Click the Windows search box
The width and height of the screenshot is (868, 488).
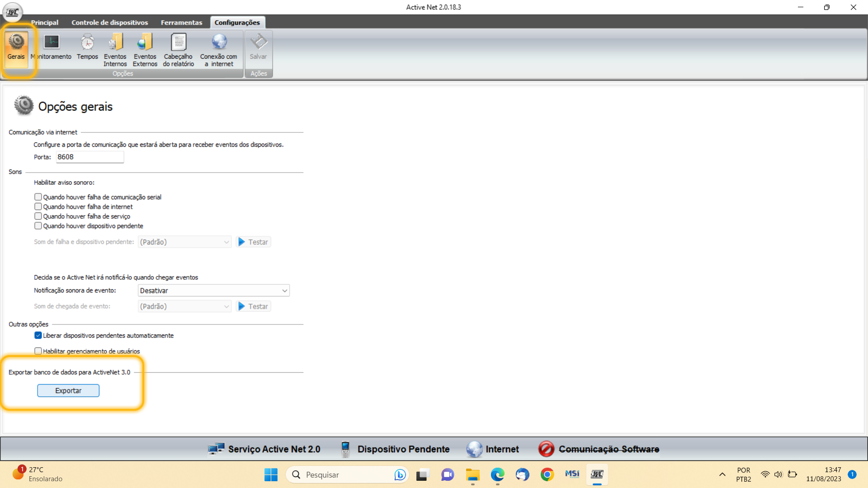pyautogui.click(x=347, y=475)
